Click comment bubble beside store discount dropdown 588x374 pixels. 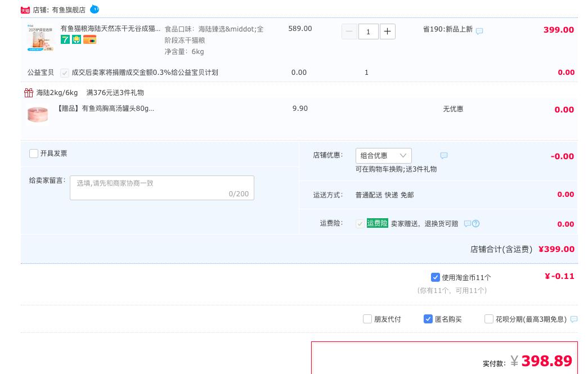[444, 156]
